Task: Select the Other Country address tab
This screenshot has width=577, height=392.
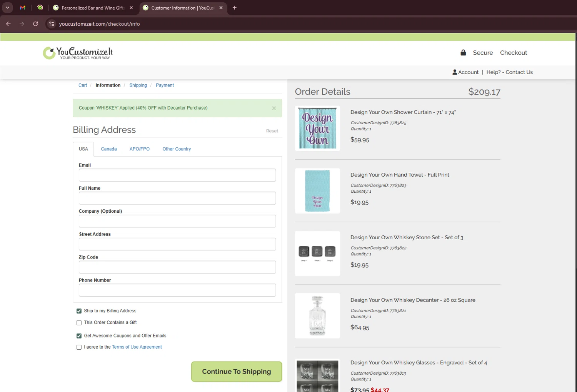Action: (177, 149)
